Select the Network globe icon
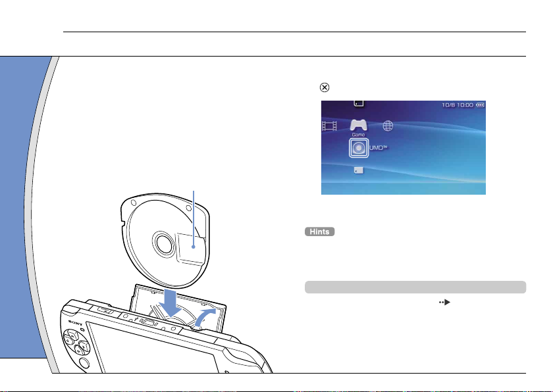The width and height of the screenshot is (553, 392). pyautogui.click(x=388, y=126)
